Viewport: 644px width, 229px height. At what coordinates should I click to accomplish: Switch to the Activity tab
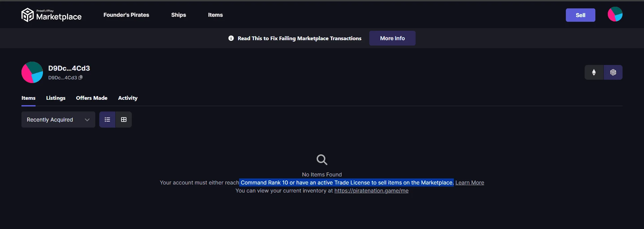tap(128, 98)
